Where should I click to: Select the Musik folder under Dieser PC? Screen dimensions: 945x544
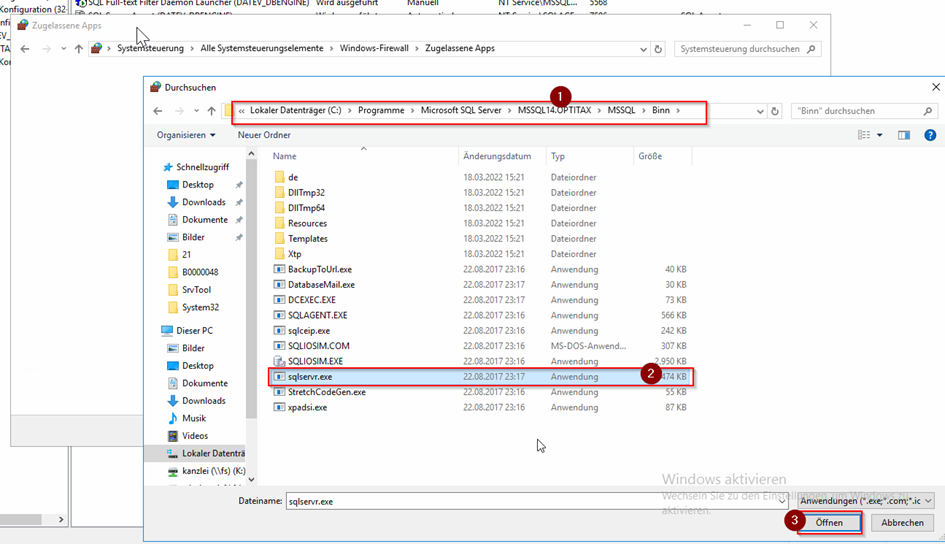tap(194, 418)
